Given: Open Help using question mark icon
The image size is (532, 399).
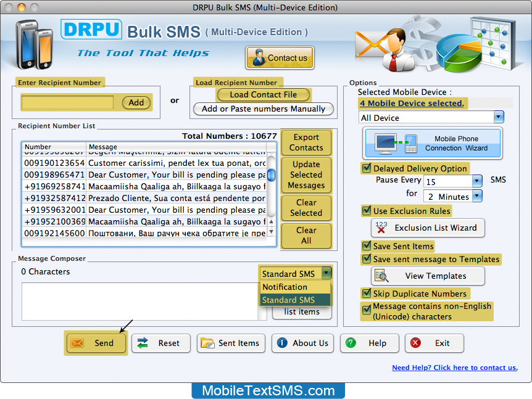Looking at the screenshot, I should pos(351,343).
